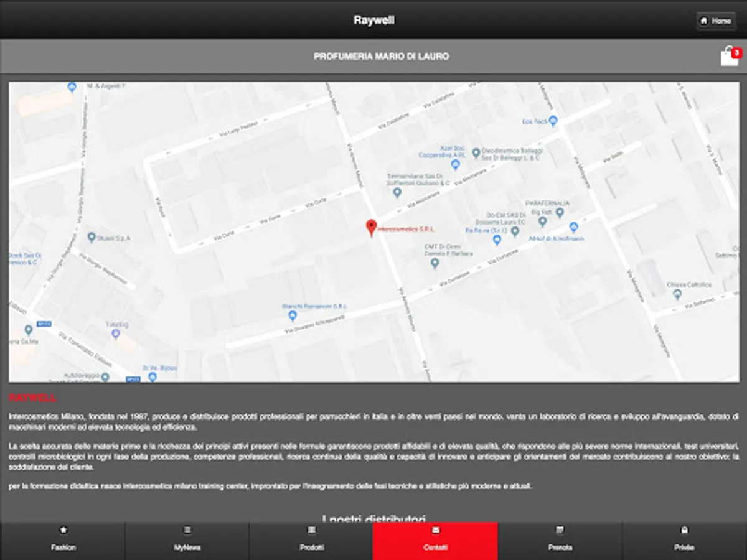The width and height of the screenshot is (747, 560).
Task: Select the highlighted Contatti tab
Action: [435, 541]
